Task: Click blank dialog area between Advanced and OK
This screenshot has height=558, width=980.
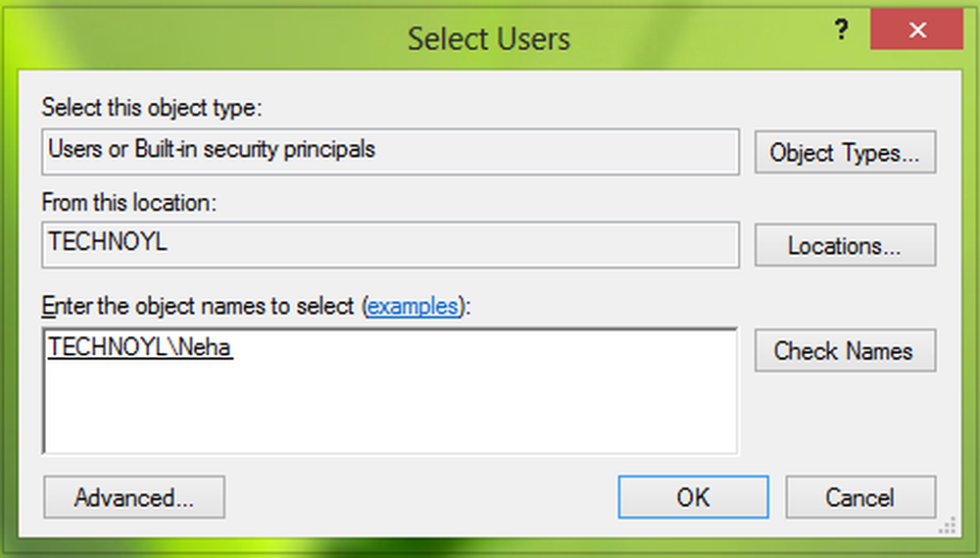Action: (x=421, y=497)
